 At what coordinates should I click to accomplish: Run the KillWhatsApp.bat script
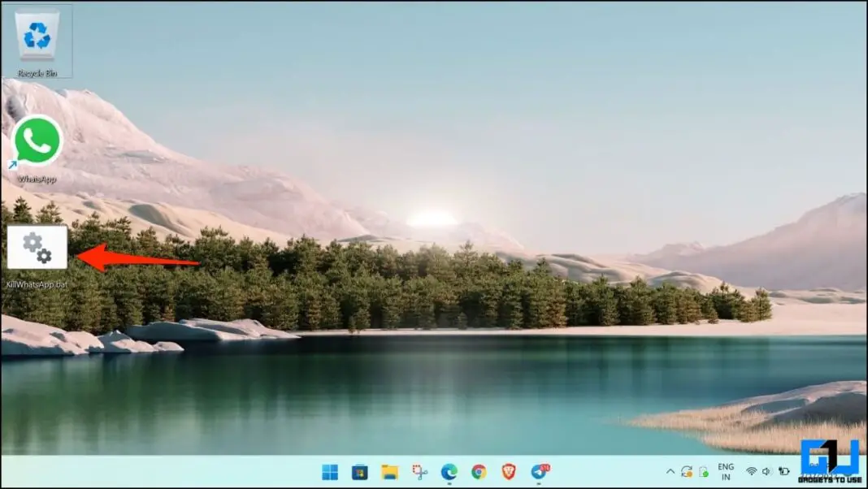(36, 246)
